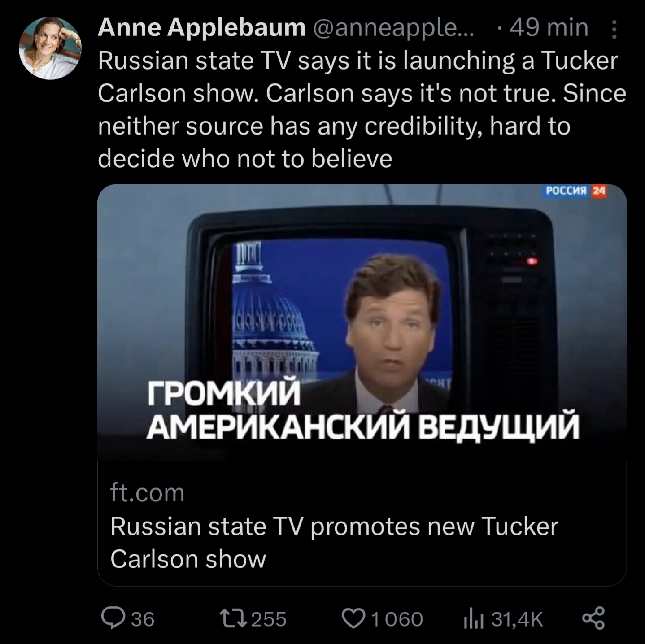Open "Russian state TV promotes new Tucker Carlson show" headline

pyautogui.click(x=334, y=542)
